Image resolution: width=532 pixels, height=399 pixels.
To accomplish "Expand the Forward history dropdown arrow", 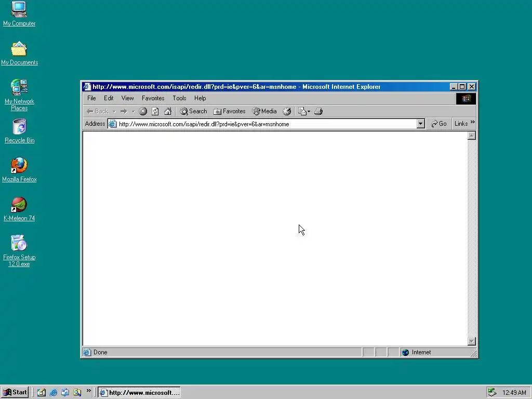I will click(134, 111).
